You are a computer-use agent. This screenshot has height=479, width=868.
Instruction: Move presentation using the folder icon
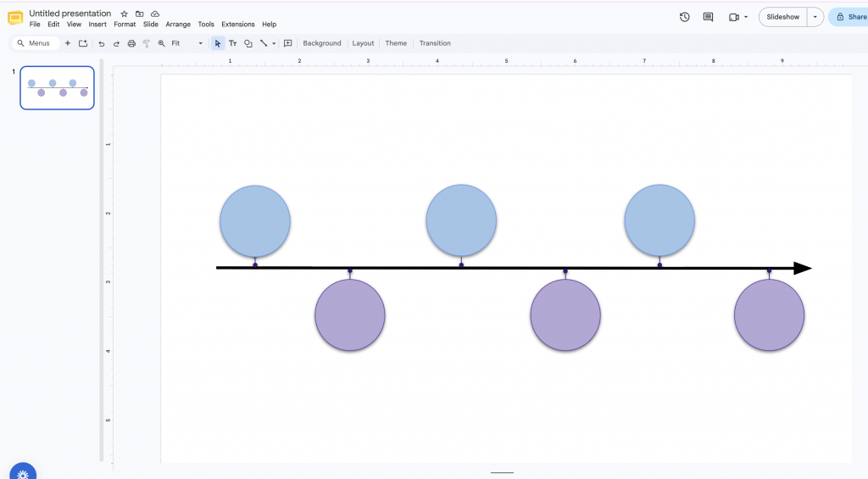pyautogui.click(x=140, y=14)
